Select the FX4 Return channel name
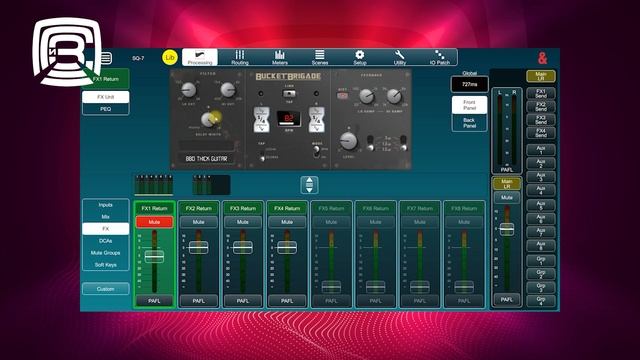 click(287, 208)
